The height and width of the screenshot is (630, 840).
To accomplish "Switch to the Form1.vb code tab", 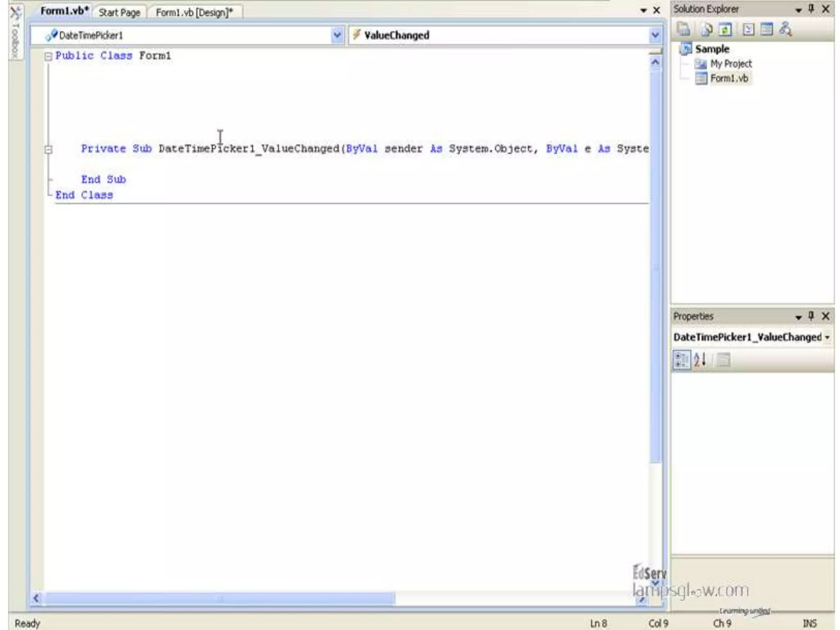I will (64, 11).
